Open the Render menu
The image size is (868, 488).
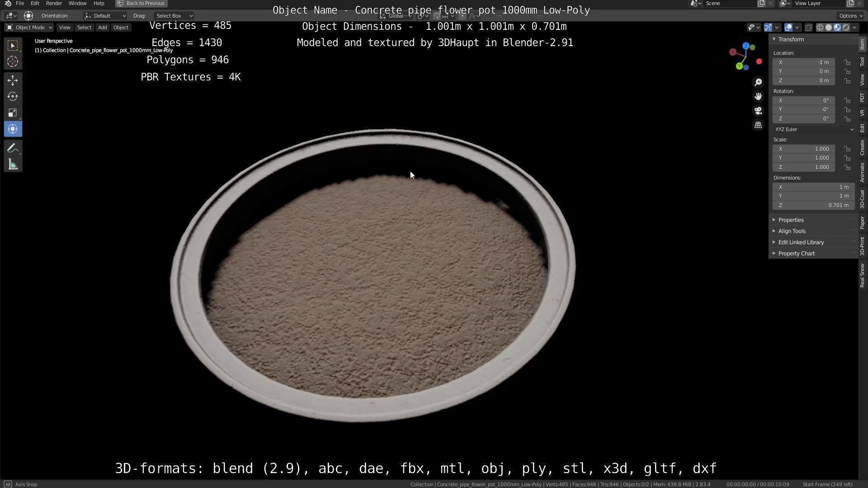coord(54,3)
